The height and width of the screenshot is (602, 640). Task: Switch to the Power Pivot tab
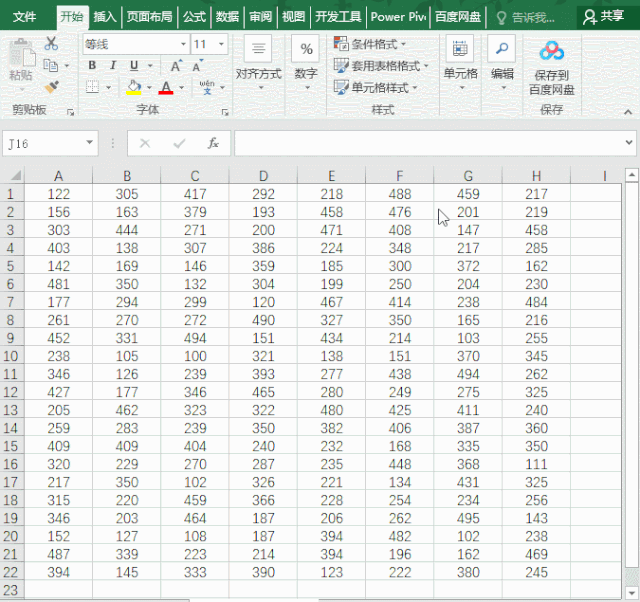point(398,17)
